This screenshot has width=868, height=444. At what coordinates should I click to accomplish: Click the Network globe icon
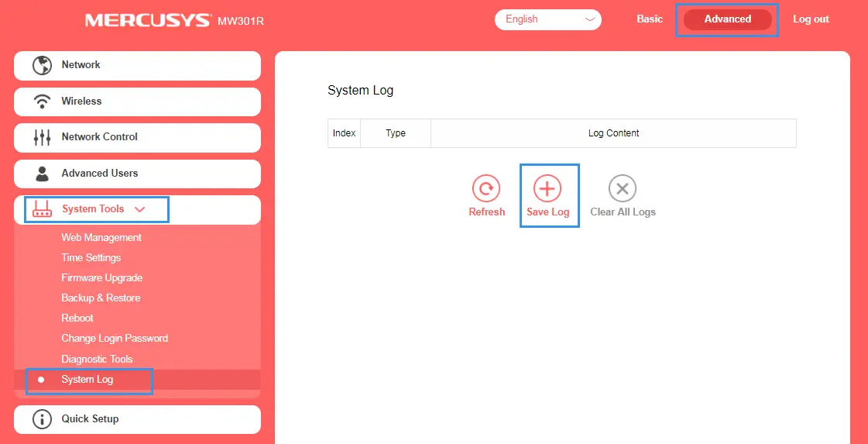(42, 65)
